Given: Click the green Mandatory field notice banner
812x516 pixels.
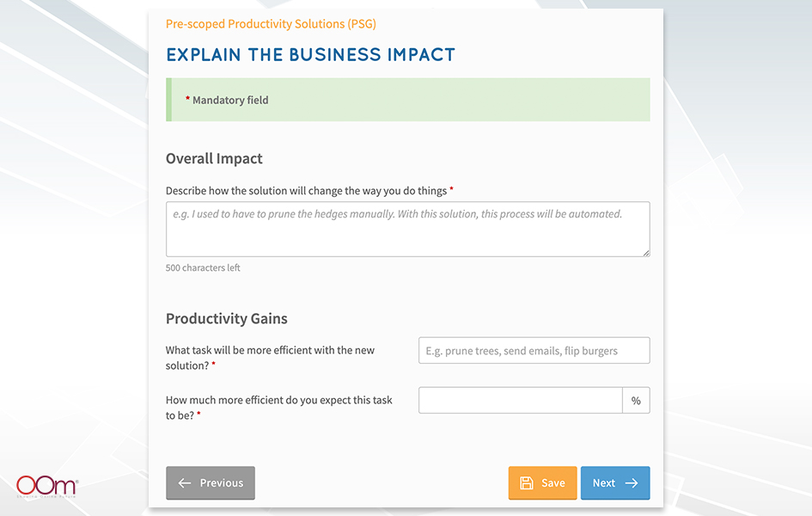Looking at the screenshot, I should (x=408, y=100).
